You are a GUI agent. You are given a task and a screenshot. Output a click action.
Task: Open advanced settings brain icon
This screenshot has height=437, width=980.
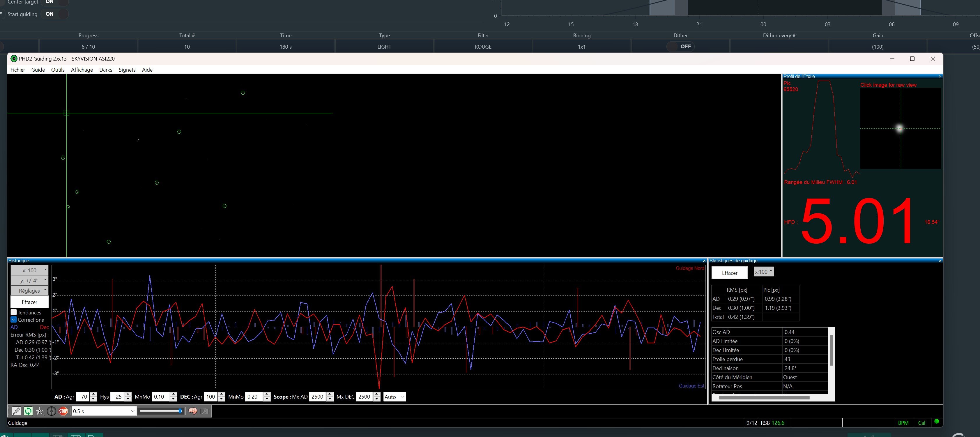tap(192, 411)
